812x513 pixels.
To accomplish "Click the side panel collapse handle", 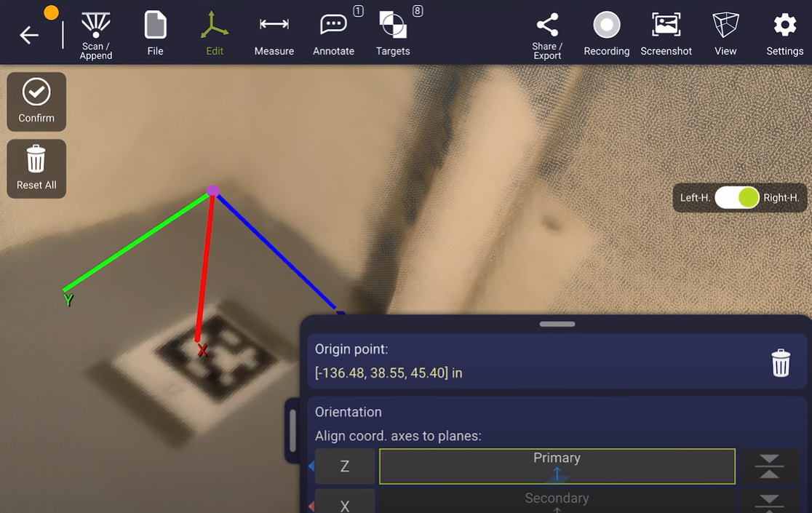I will [292, 431].
